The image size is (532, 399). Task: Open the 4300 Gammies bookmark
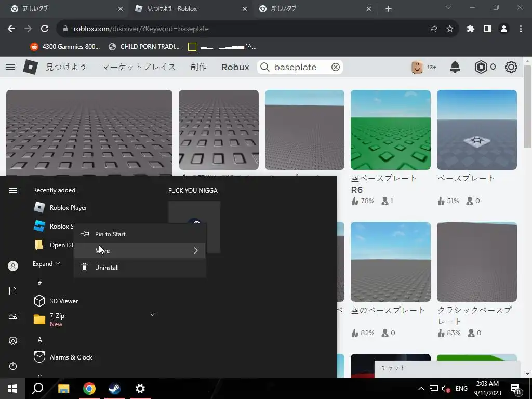pos(65,47)
